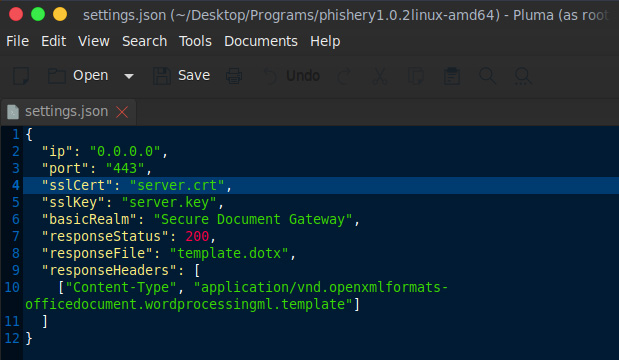Click the Undo button label

click(303, 75)
